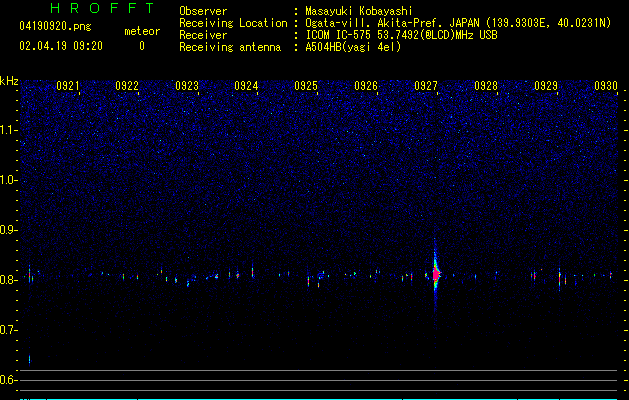Click the 'Observer' field label
Image resolution: width=629 pixels, height=400 pixels.
point(203,11)
